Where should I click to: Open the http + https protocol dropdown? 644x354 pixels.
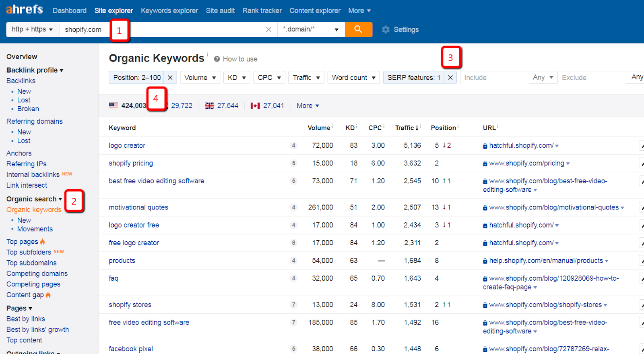point(32,29)
